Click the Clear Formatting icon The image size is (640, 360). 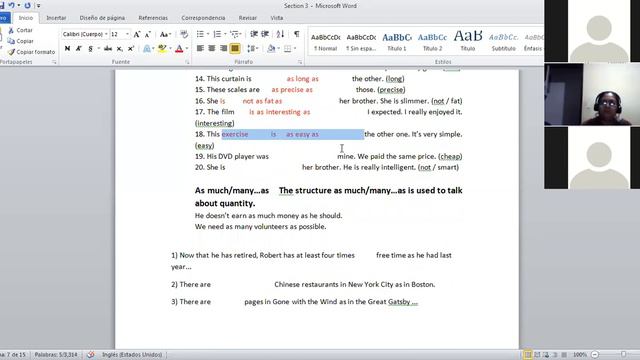pyautogui.click(x=184, y=34)
